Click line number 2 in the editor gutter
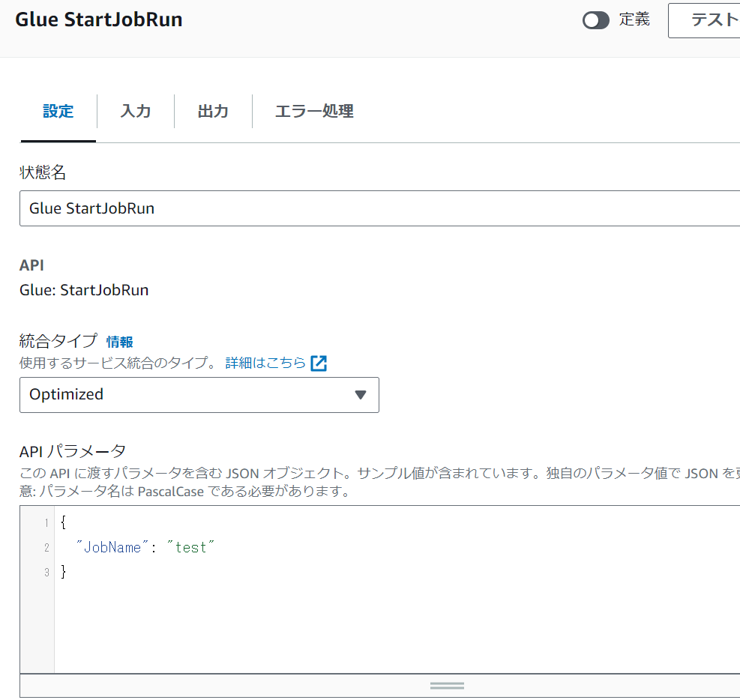This screenshot has height=700, width=740. point(46,547)
